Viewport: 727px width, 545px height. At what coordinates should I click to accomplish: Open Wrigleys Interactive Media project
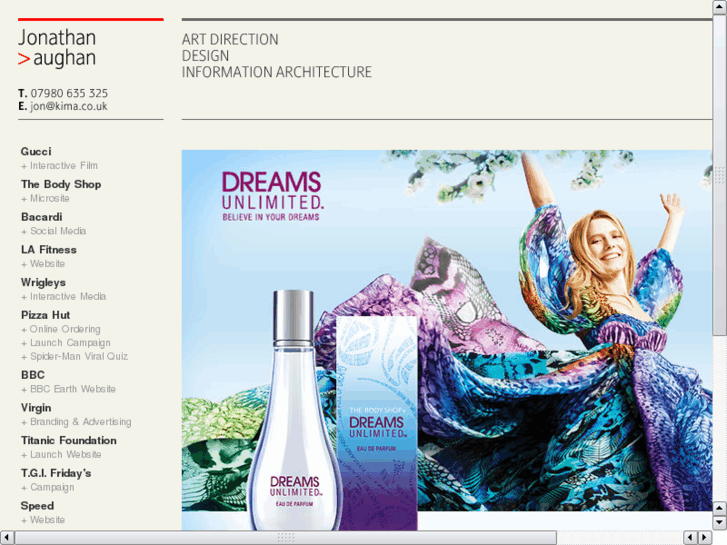[x=64, y=296]
